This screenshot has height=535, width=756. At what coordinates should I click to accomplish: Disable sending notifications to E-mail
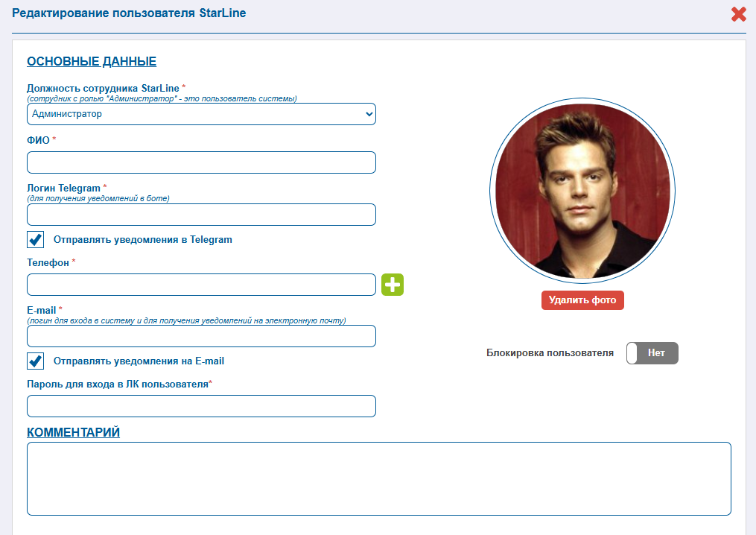coord(35,361)
